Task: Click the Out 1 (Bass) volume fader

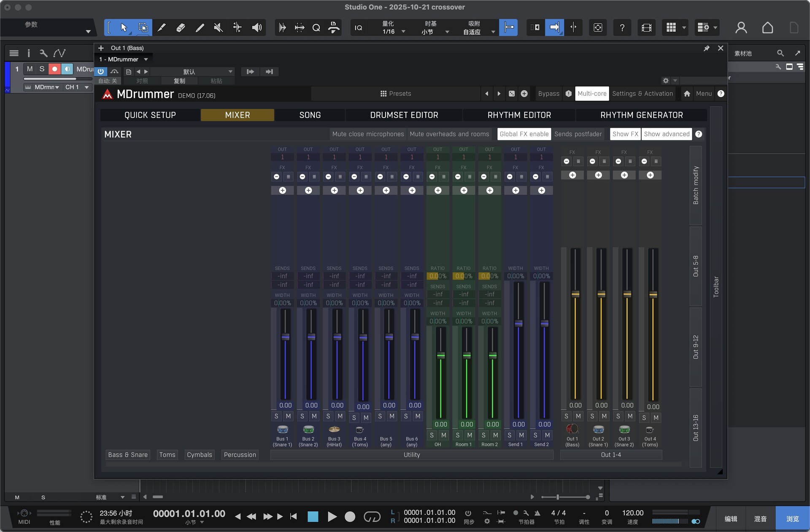Action: point(575,294)
